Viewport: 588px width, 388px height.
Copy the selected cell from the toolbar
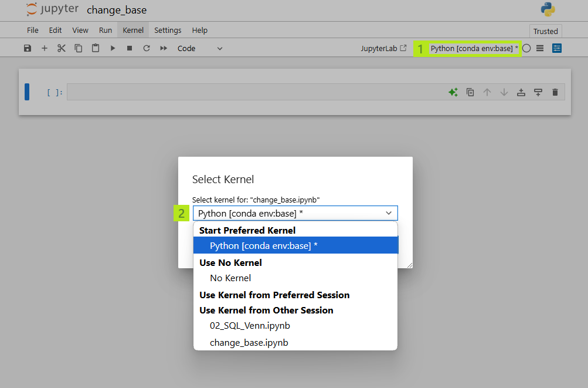tap(79, 48)
